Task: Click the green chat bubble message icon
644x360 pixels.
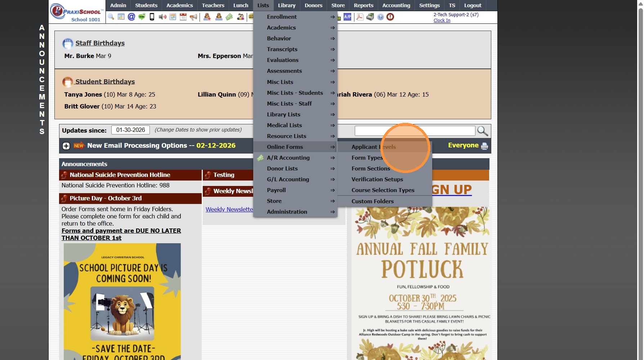Action: coord(142,17)
